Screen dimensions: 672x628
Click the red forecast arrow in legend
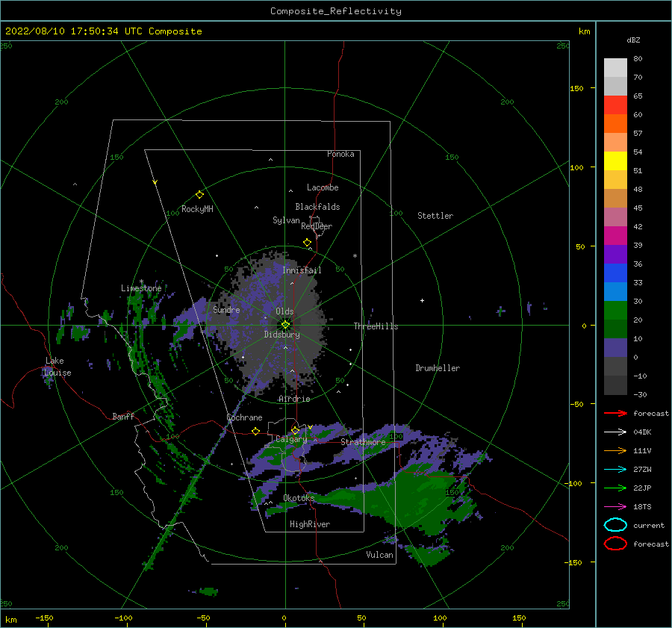(x=615, y=413)
